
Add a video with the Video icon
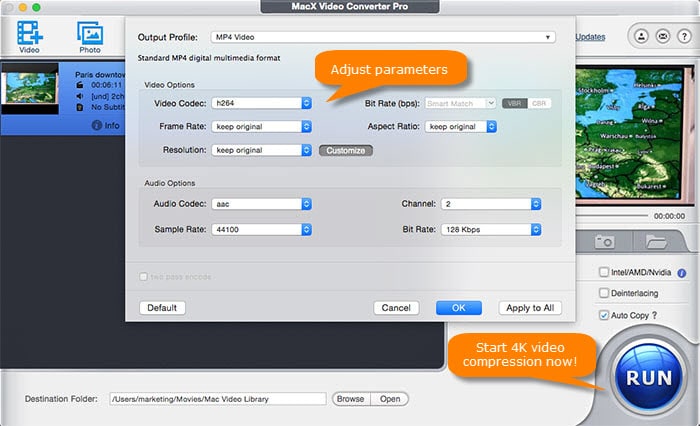pos(29,37)
